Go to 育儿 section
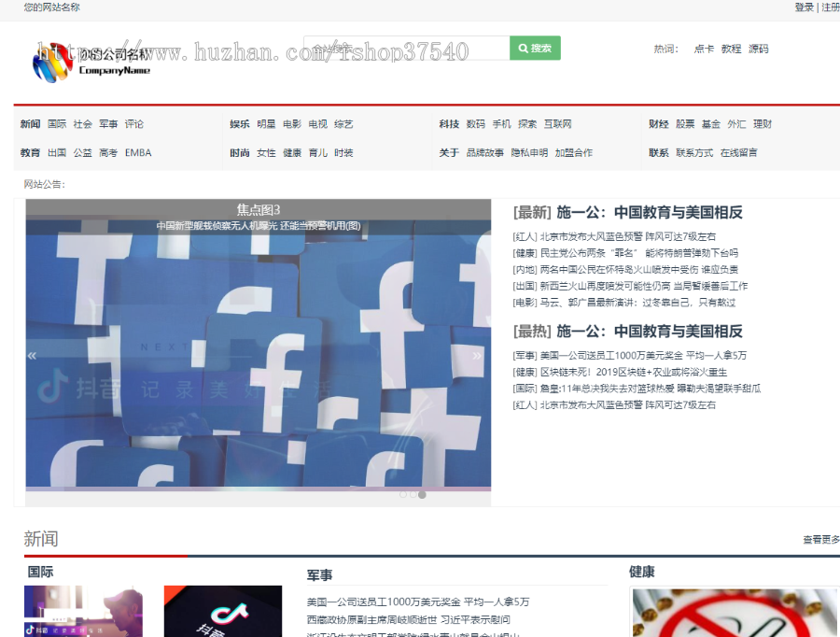 [317, 153]
